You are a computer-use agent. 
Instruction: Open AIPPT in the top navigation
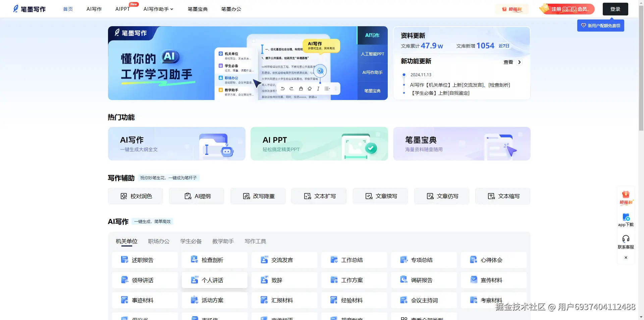coord(122,9)
